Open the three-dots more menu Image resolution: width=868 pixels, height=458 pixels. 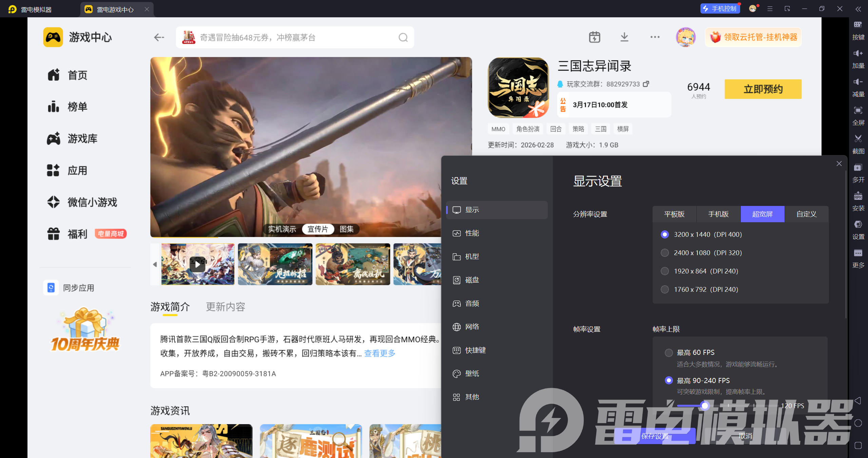pos(655,37)
